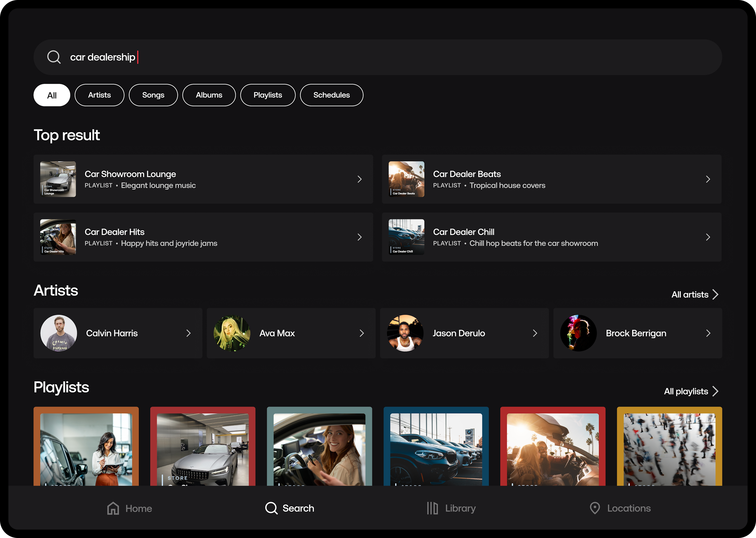Select the All filter pill
Image resolution: width=756 pixels, height=538 pixels.
click(x=52, y=95)
